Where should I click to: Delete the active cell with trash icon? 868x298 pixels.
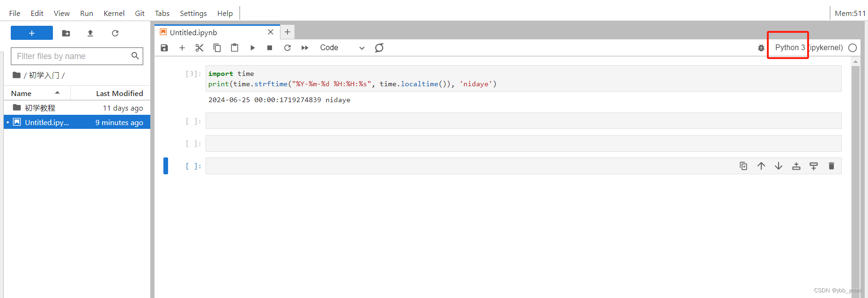(x=831, y=166)
